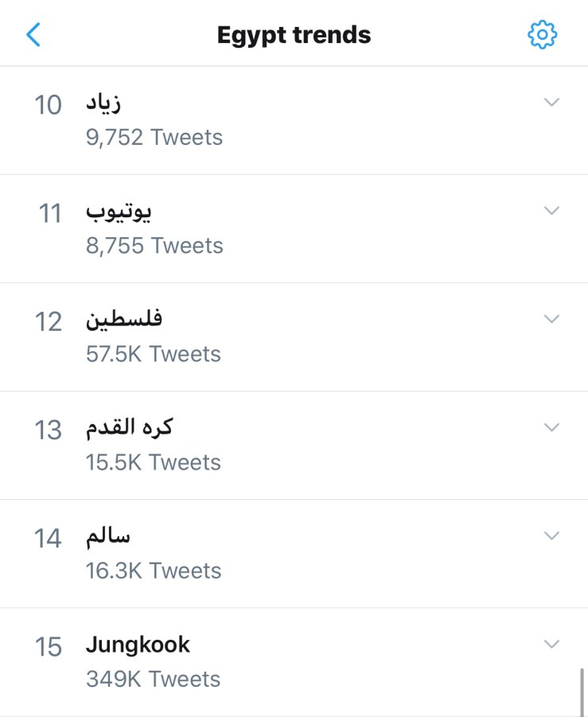The image size is (588, 717).
Task: Open the كره القدم trend title
Action: pyautogui.click(x=129, y=428)
